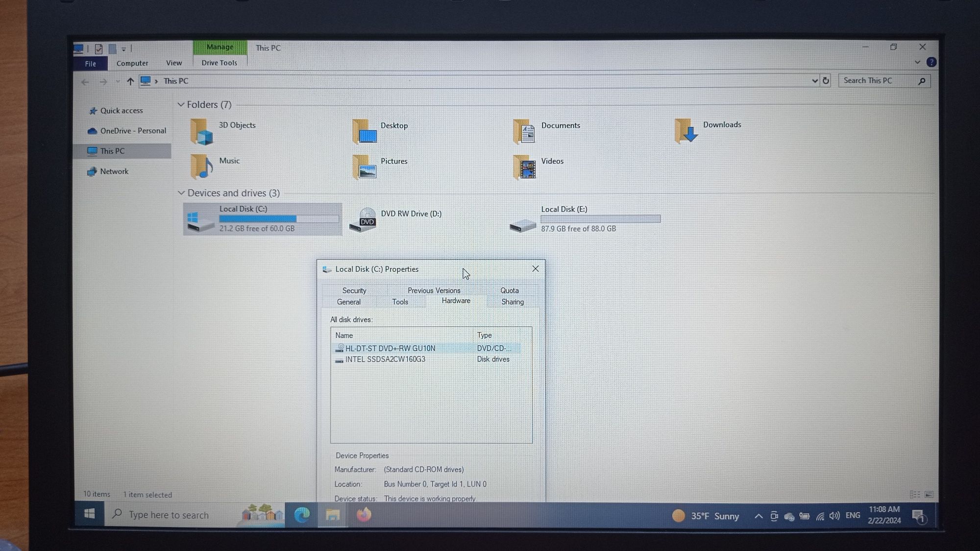Click the Manage contextual tab header
Image resolution: width=980 pixels, height=551 pixels.
click(220, 47)
